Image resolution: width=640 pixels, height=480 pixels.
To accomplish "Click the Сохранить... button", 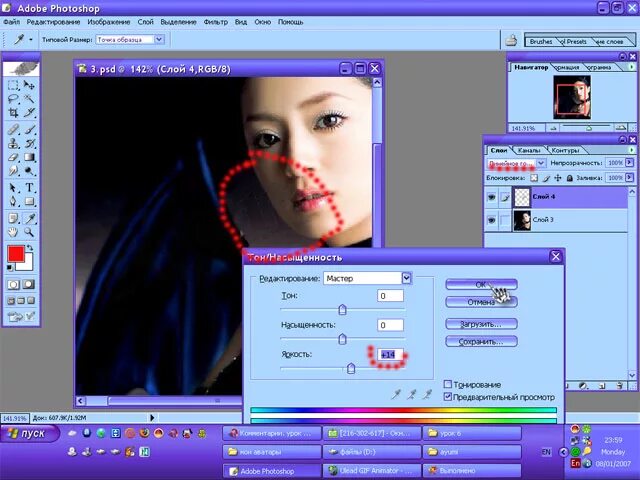I will [x=481, y=342].
